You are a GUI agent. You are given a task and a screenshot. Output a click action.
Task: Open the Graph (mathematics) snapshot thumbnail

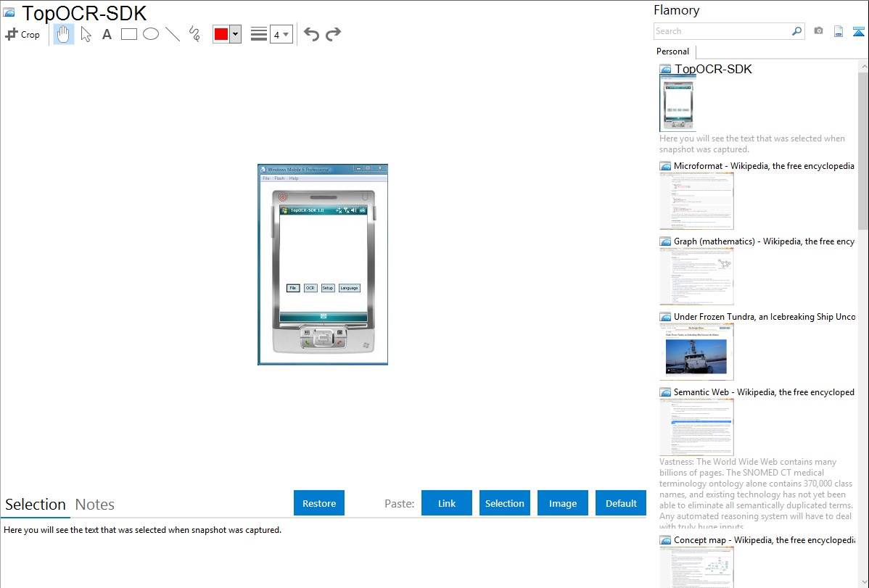[x=696, y=276]
